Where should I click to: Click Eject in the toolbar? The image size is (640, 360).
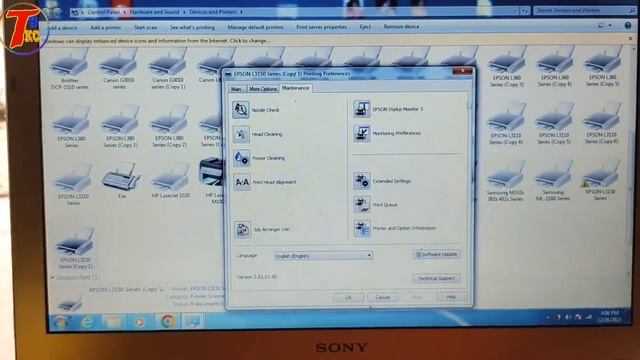coord(365,27)
